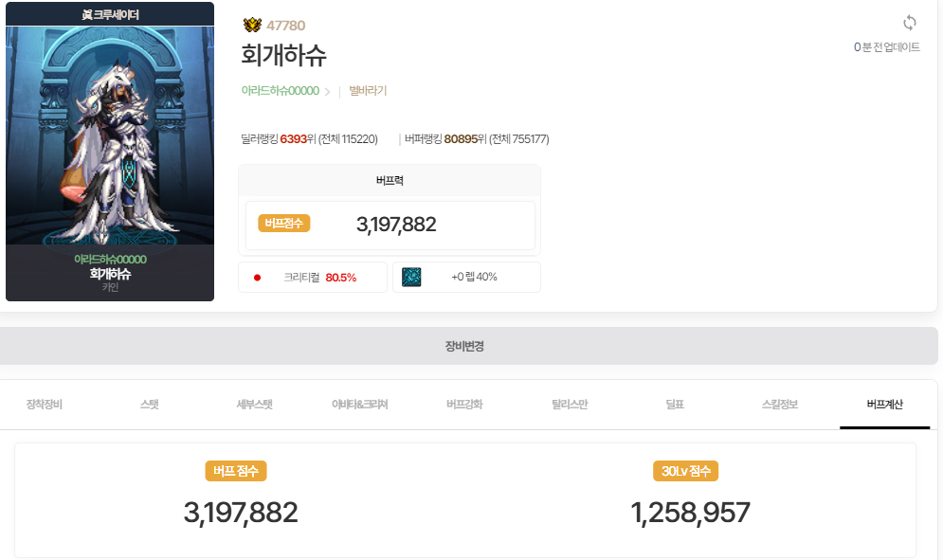Switch to the 장착장비 tab
Viewport: 943px width, 560px height.
coord(44,405)
